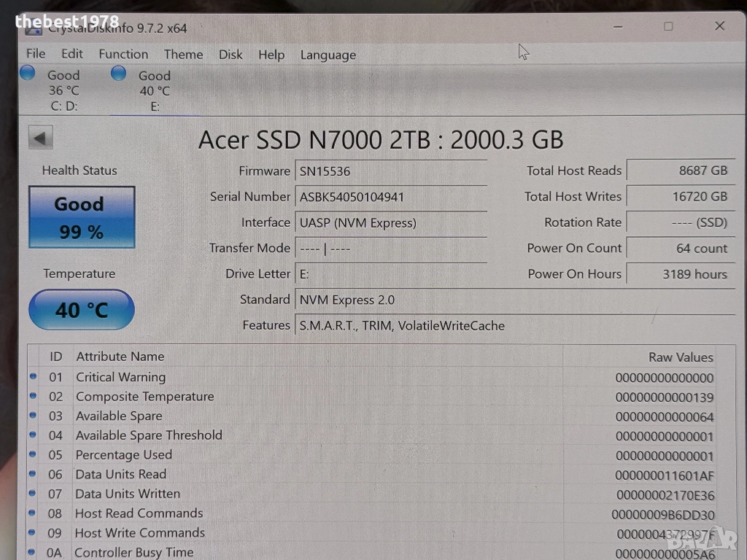
Task: Open the Function menu
Action: click(123, 54)
